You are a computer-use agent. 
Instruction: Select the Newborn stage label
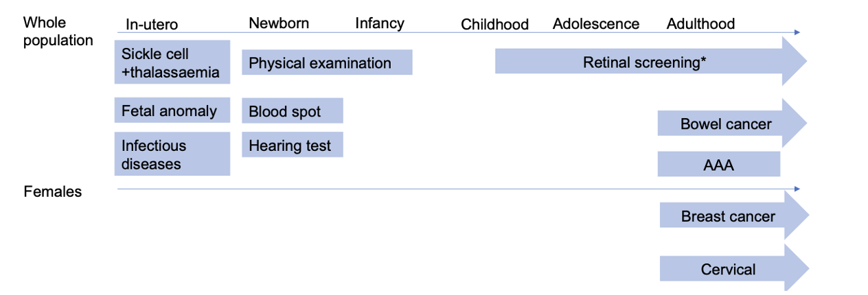pyautogui.click(x=279, y=23)
